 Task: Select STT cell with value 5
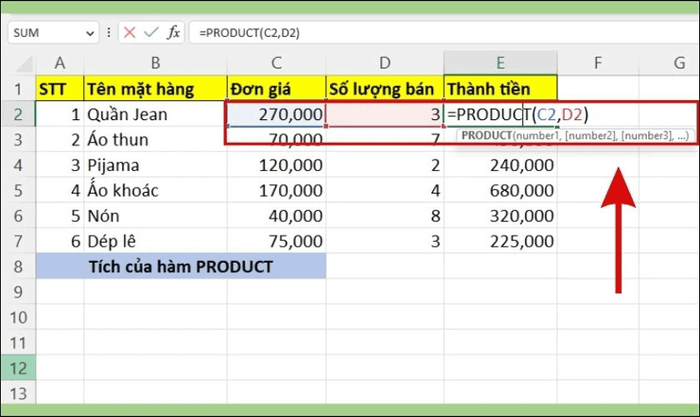click(60, 216)
